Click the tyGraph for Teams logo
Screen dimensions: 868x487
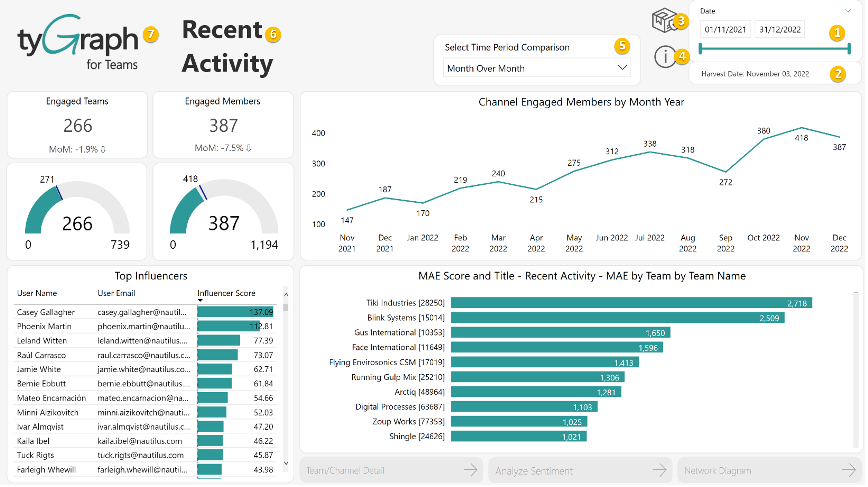point(78,42)
